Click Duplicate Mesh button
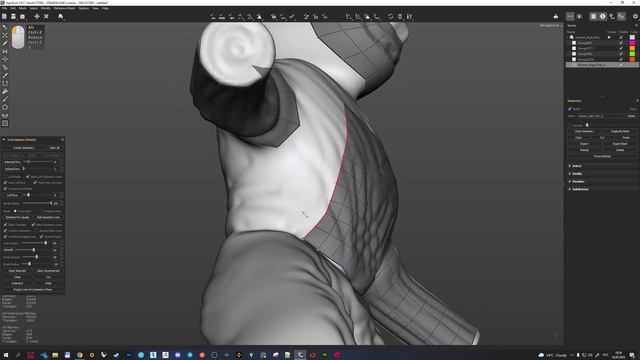This screenshot has height=360, width=640. (x=620, y=131)
